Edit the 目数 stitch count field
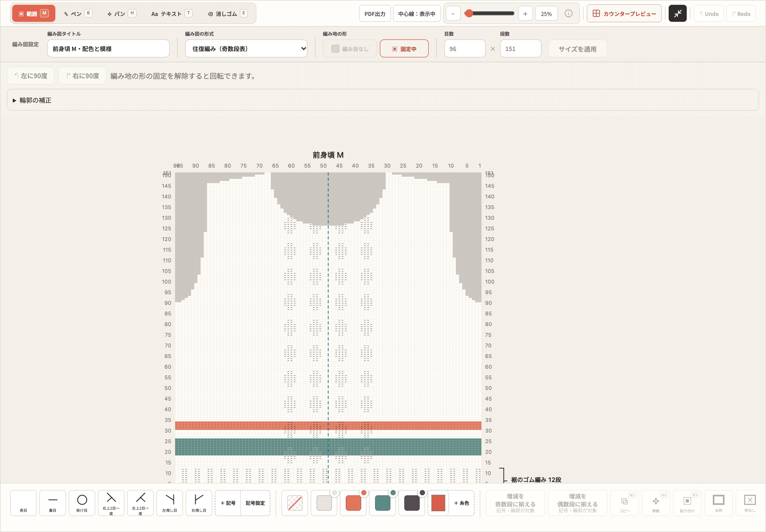This screenshot has height=532, width=766. pyautogui.click(x=465, y=49)
